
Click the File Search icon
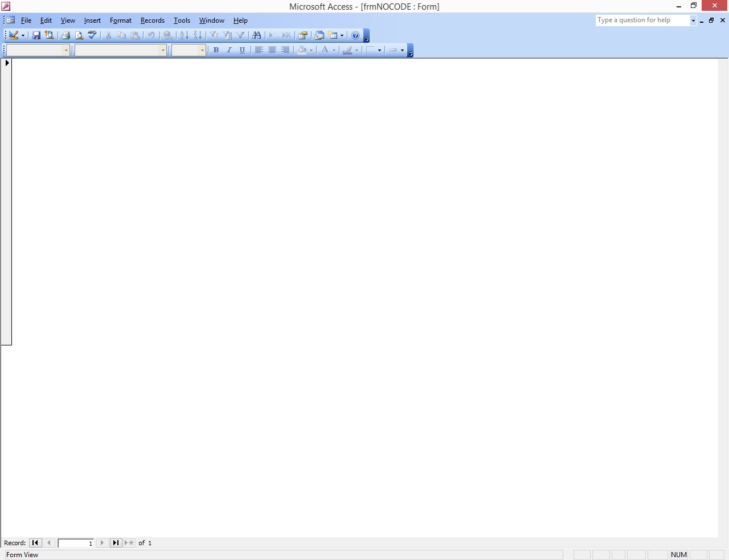click(x=50, y=35)
